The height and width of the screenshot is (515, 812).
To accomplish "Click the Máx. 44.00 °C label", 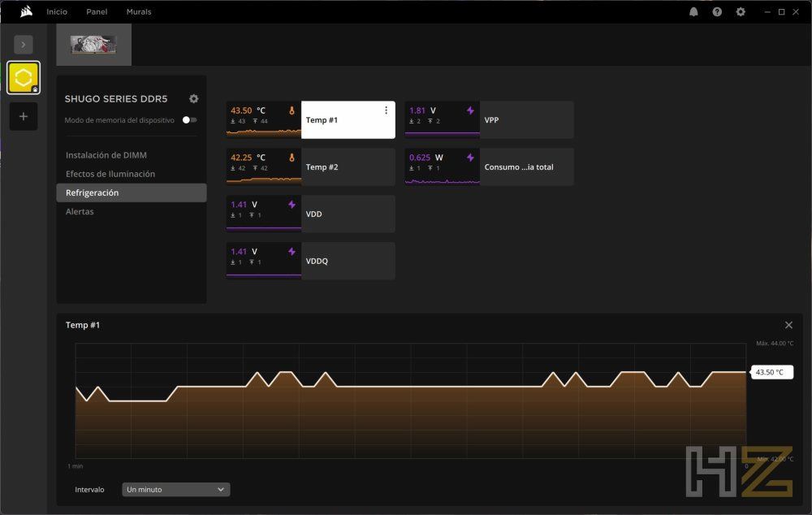I will click(775, 343).
